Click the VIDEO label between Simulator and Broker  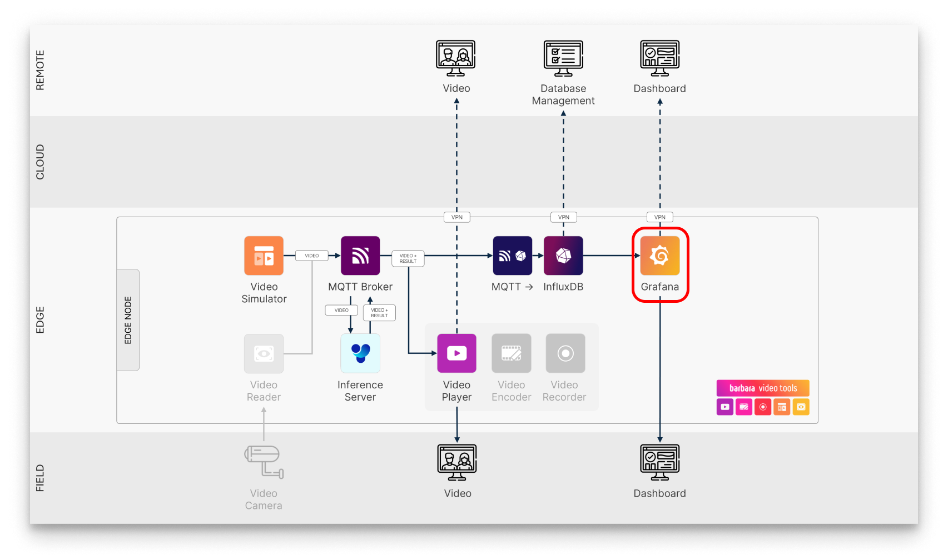pyautogui.click(x=311, y=255)
